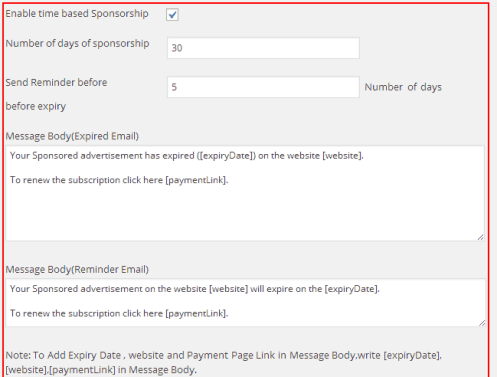Click inside the Reminder Email message body

[245, 302]
